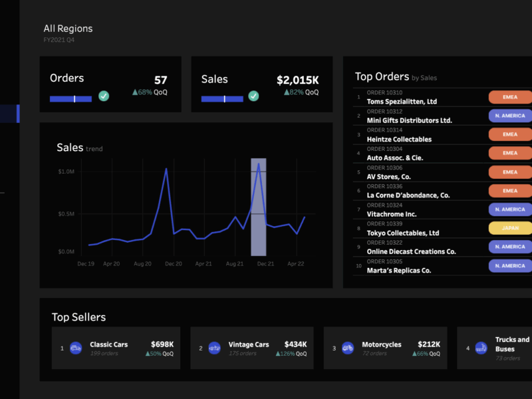Select the active blue item in left sidebar
The width and height of the screenshot is (532, 399).
point(9,114)
